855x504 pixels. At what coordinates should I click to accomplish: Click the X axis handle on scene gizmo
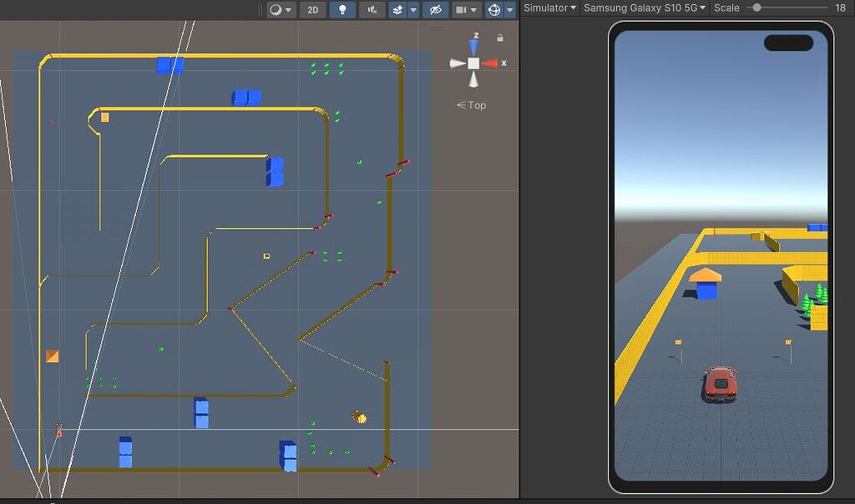pyautogui.click(x=489, y=63)
